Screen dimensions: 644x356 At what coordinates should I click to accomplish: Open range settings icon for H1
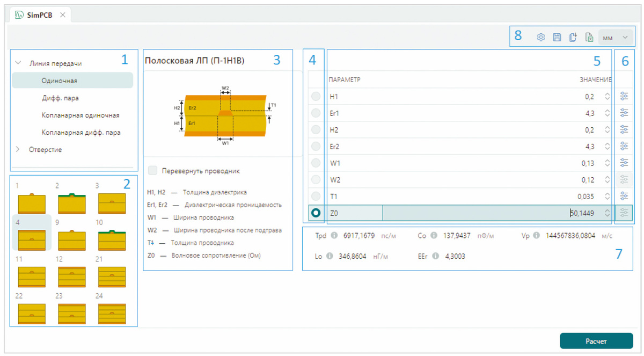(624, 96)
